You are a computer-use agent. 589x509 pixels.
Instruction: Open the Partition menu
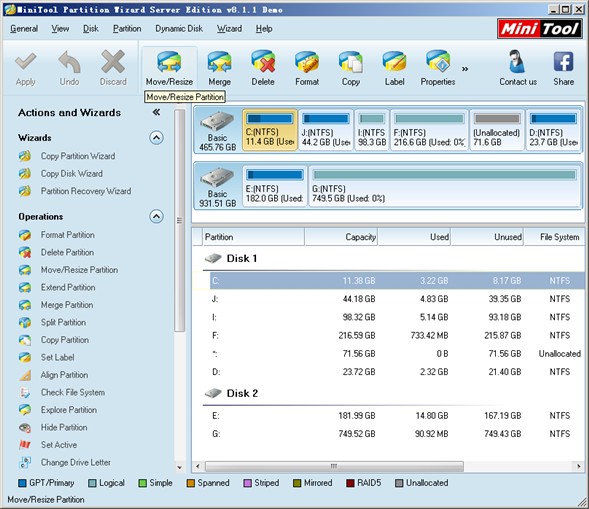tap(127, 29)
